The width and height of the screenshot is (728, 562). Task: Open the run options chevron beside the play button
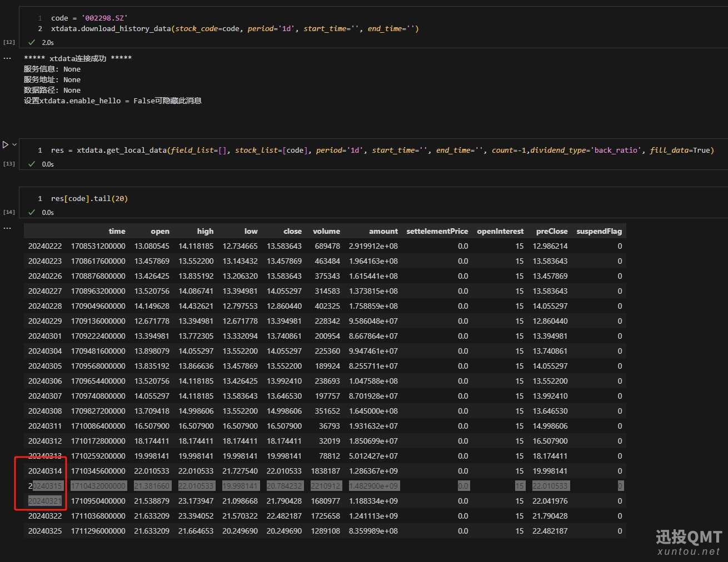point(14,144)
